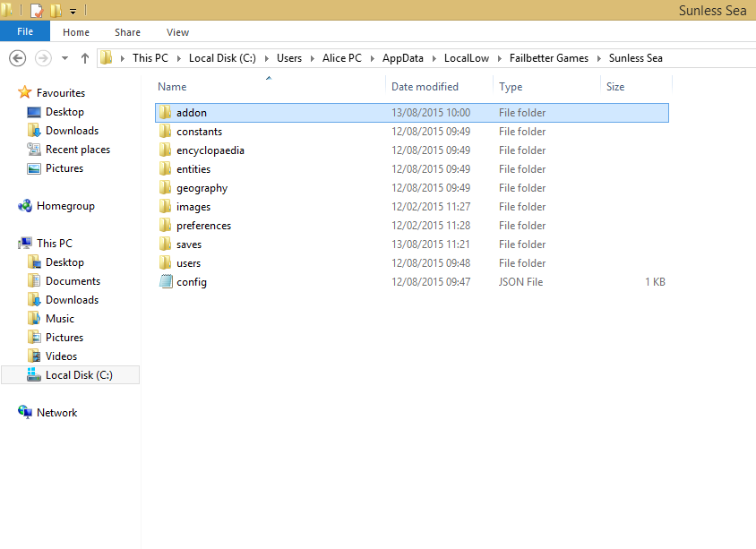Screen dimensions: 756x549
Task: Click the 13/08/2015 11:21 date cell
Action: coord(431,244)
